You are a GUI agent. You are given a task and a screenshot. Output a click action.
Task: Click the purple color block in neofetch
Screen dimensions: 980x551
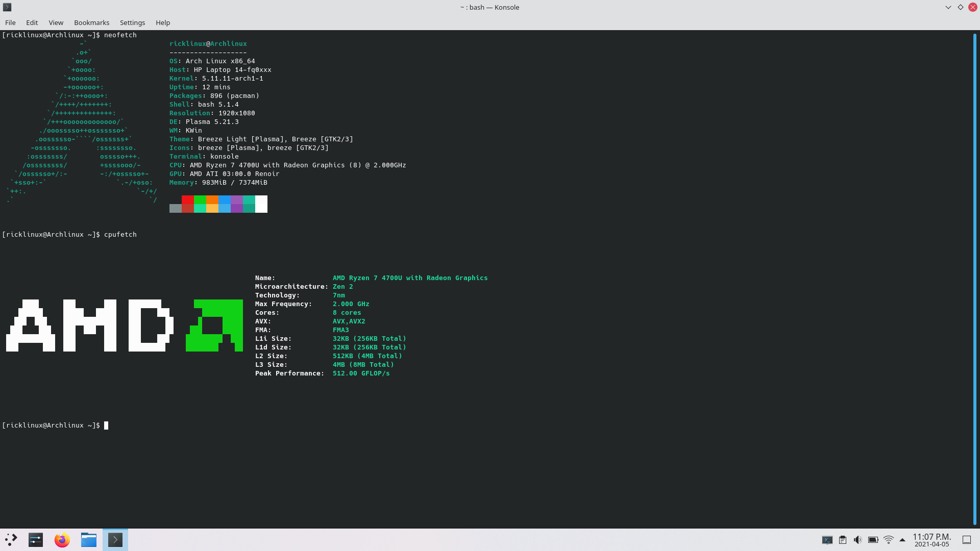[x=237, y=200]
